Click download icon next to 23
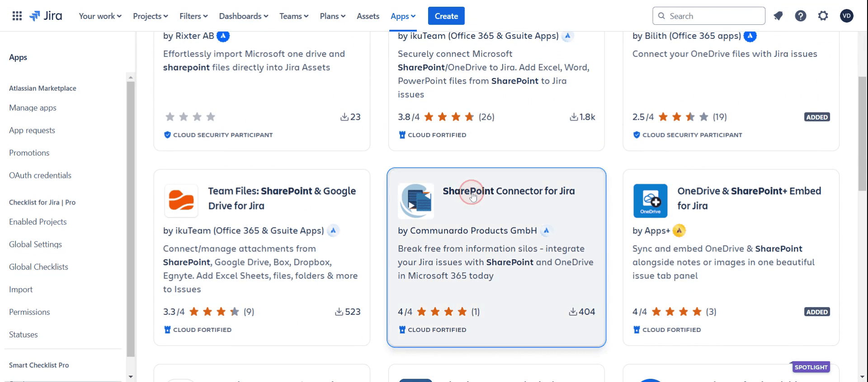Screen dimensions: 868x382 (x=344, y=117)
